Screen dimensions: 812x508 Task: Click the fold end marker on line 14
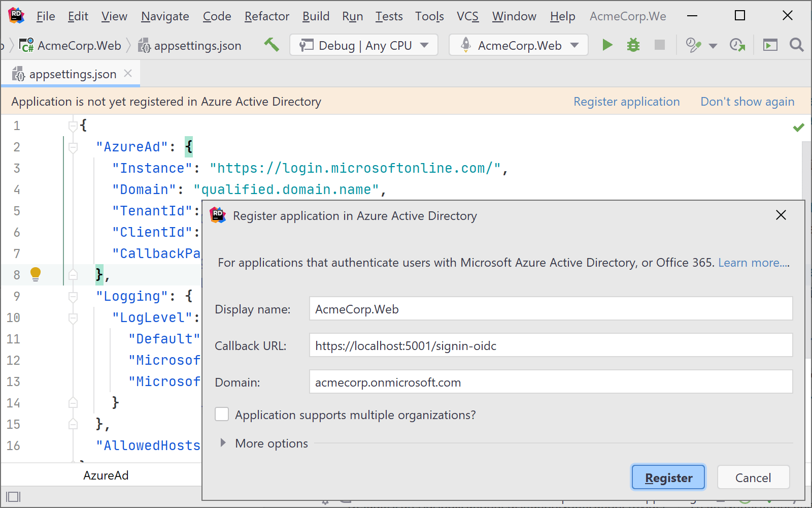point(73,403)
